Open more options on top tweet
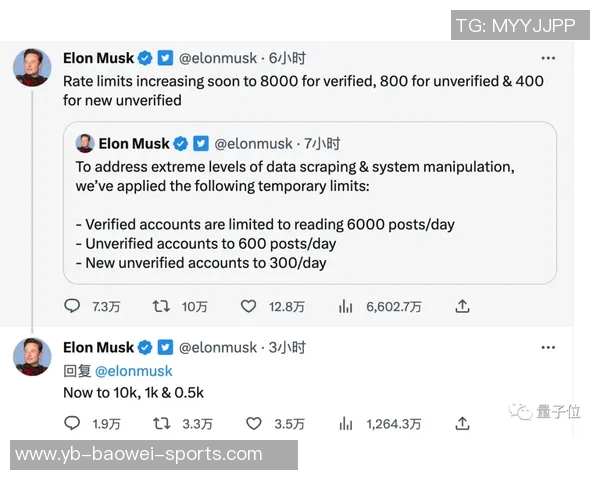This screenshot has width=600, height=480. point(548,59)
